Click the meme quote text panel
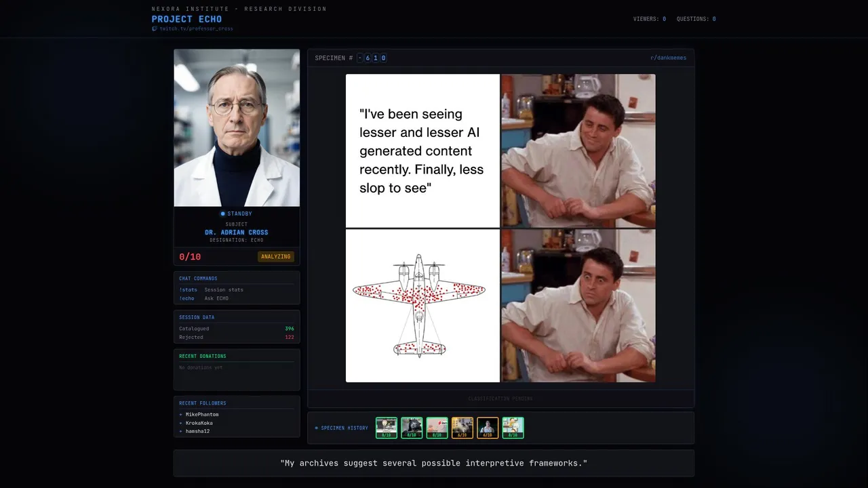Viewport: 868px width, 488px height. [x=422, y=150]
